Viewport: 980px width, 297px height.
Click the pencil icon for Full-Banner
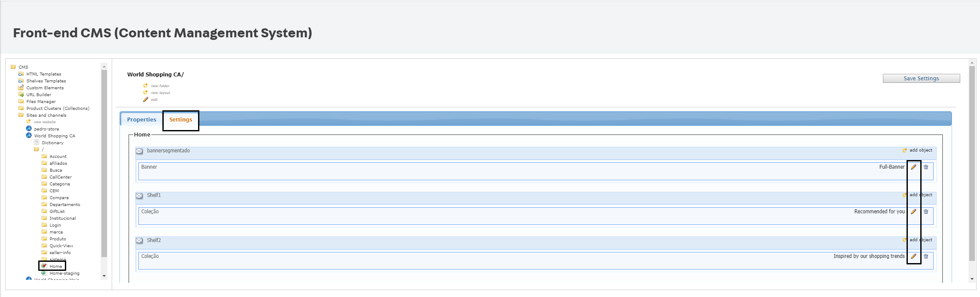pos(913,167)
